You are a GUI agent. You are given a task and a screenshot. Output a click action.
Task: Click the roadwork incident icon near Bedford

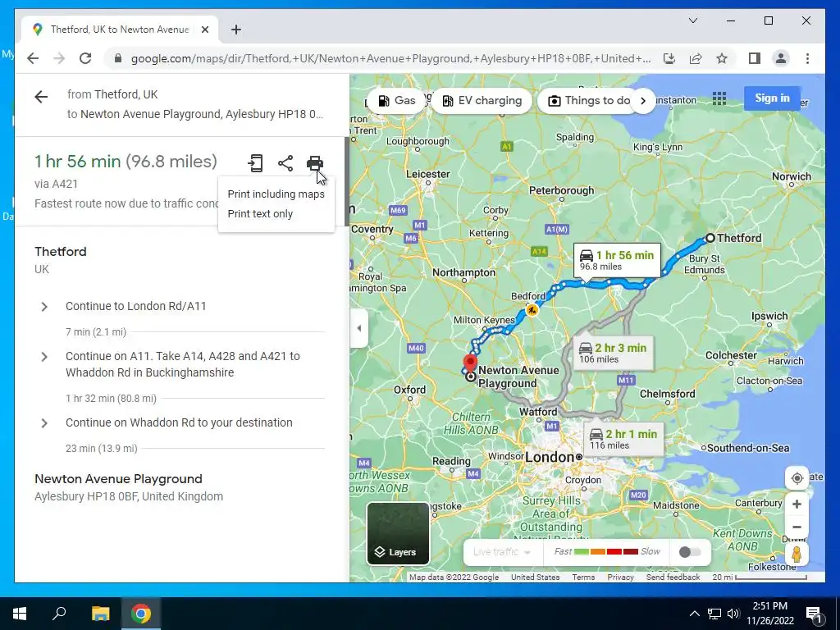pyautogui.click(x=532, y=309)
